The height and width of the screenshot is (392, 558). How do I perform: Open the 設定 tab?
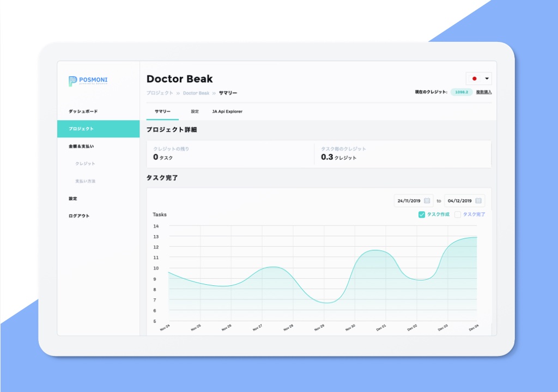195,112
